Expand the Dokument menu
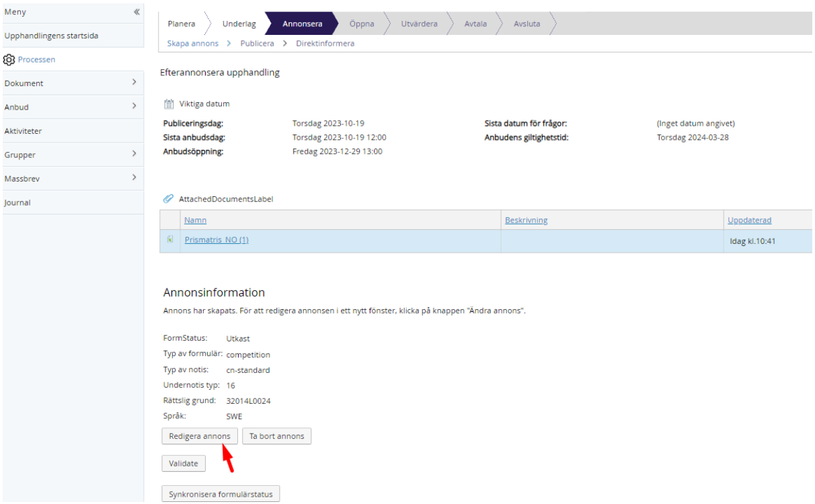 [134, 83]
